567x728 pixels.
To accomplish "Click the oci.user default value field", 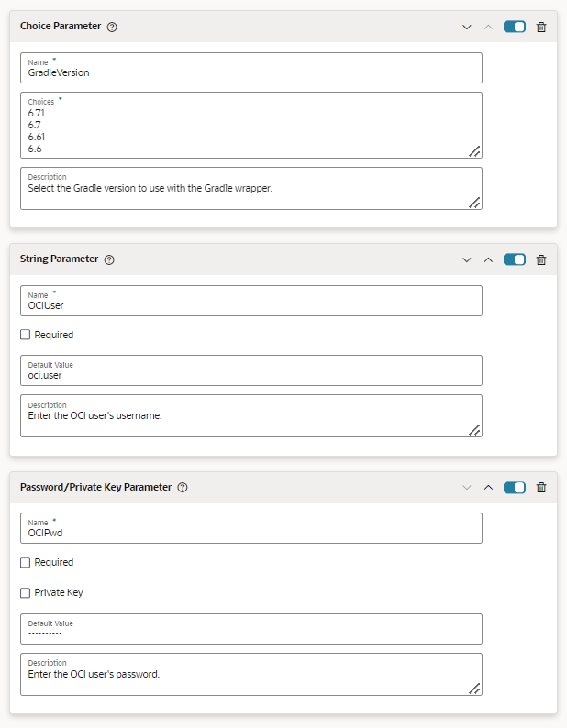I will pyautogui.click(x=250, y=374).
